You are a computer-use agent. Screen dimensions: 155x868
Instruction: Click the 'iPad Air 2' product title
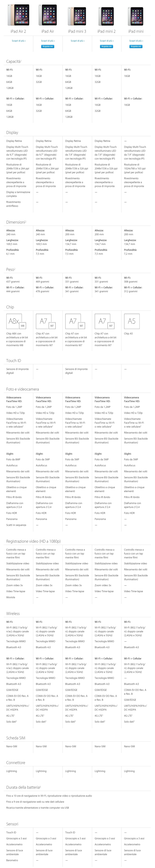click(x=18, y=31)
